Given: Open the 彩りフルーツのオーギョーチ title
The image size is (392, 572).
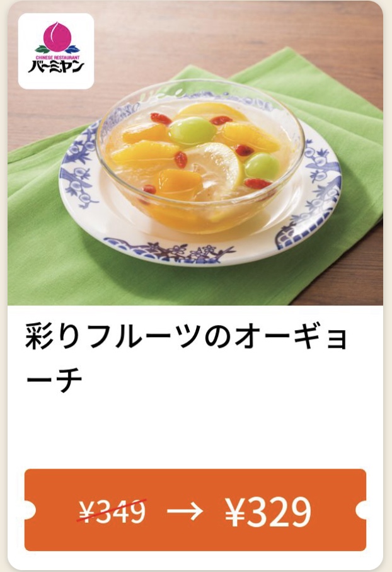Looking at the screenshot, I should click(x=186, y=358).
